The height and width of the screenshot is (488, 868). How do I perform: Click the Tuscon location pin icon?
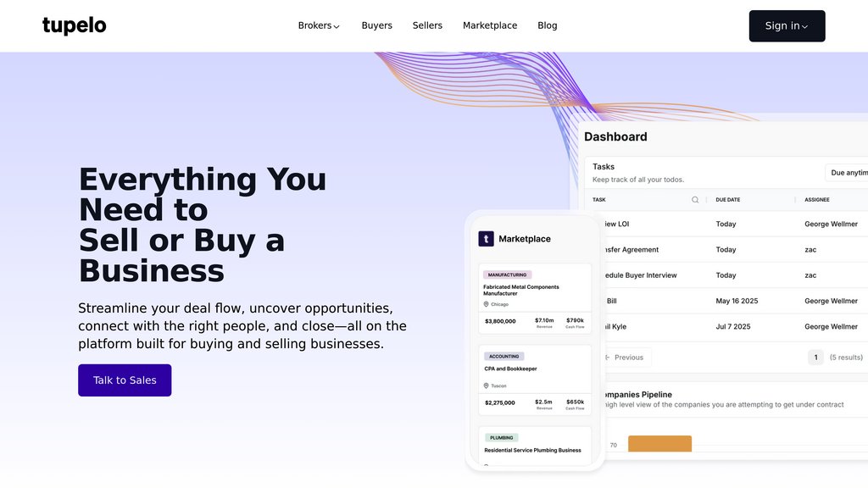tap(487, 385)
